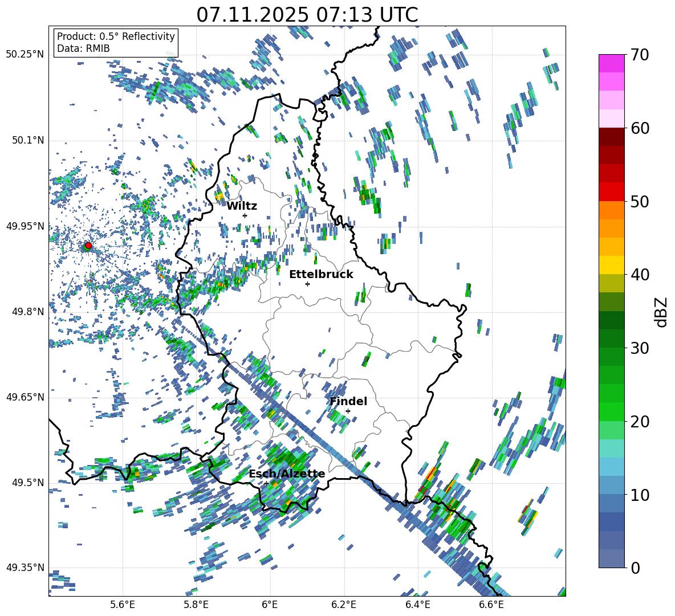Click the title 07.11.2025 07:13 UTC
Screen dimensions: 675x616
(307, 15)
